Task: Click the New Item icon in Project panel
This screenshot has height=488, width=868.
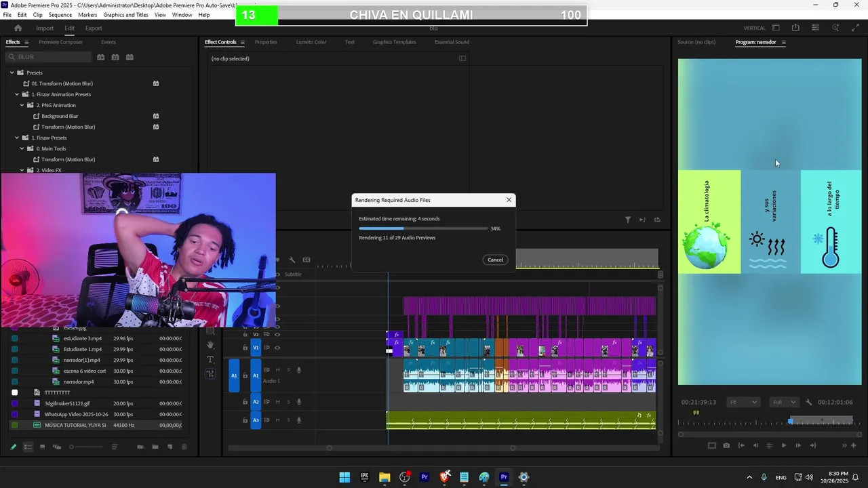Action: click(x=170, y=447)
